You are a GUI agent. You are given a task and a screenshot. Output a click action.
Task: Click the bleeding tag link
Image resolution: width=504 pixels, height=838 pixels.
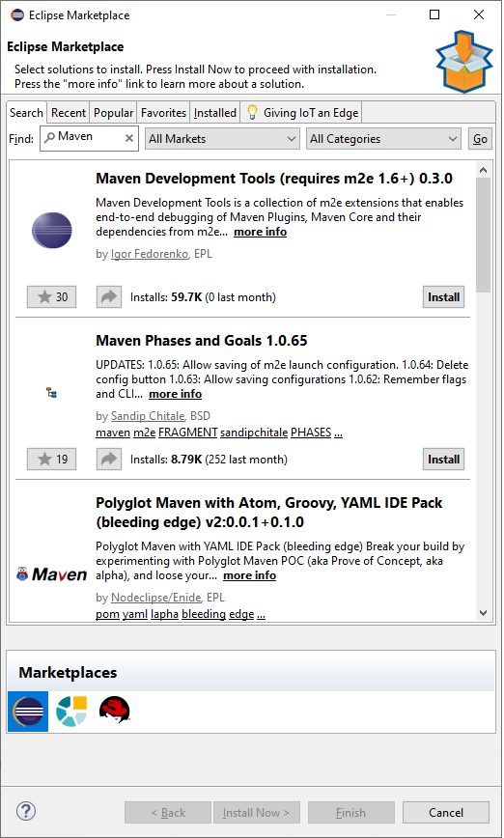pyautogui.click(x=204, y=614)
